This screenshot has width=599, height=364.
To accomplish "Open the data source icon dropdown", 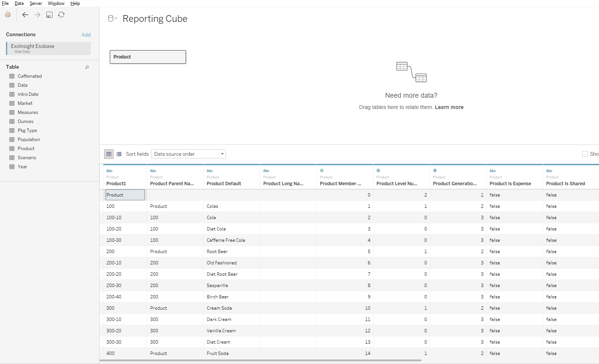I will click(112, 18).
